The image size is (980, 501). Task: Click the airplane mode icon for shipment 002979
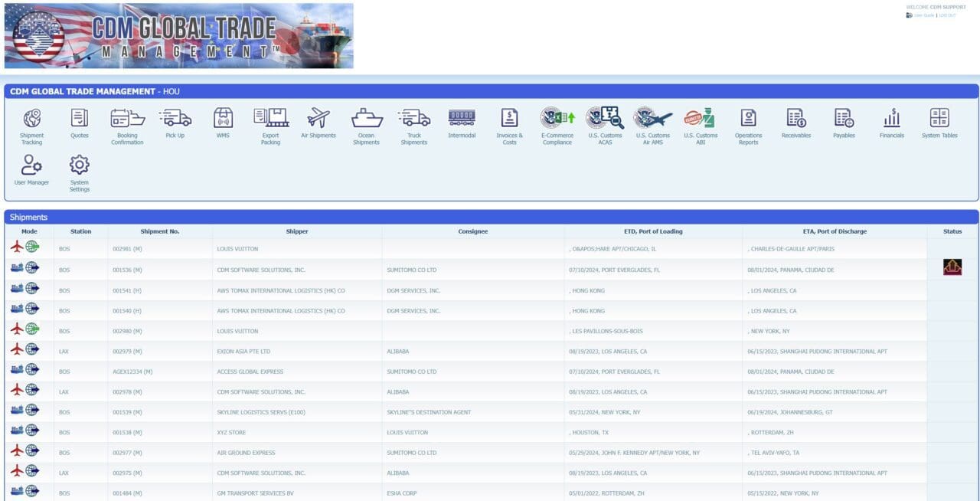tap(17, 349)
